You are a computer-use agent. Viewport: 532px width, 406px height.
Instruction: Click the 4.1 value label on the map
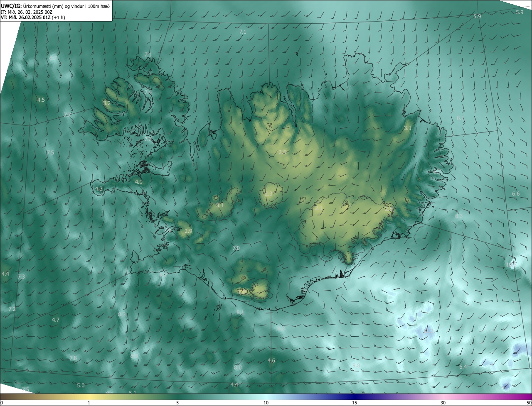pyautogui.click(x=138, y=182)
